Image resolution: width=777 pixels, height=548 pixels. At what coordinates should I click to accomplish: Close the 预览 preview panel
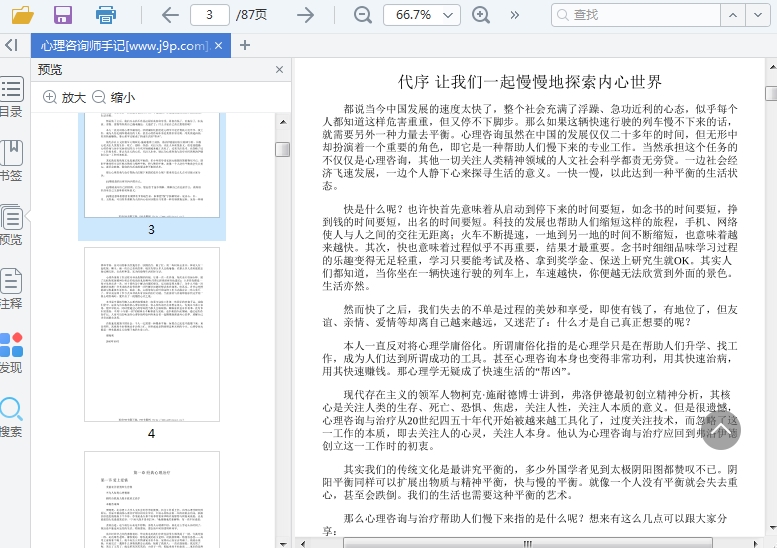[x=279, y=69]
